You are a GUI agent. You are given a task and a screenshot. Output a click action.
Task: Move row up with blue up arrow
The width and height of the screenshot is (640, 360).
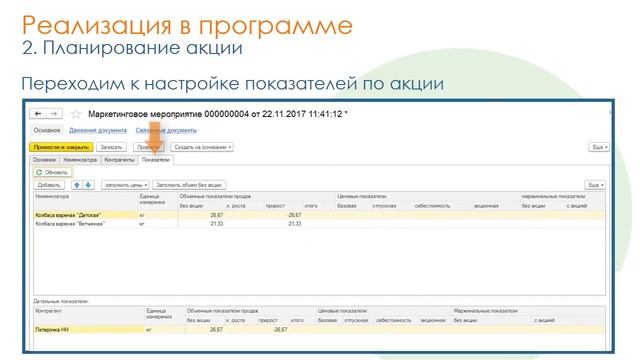coord(77,185)
